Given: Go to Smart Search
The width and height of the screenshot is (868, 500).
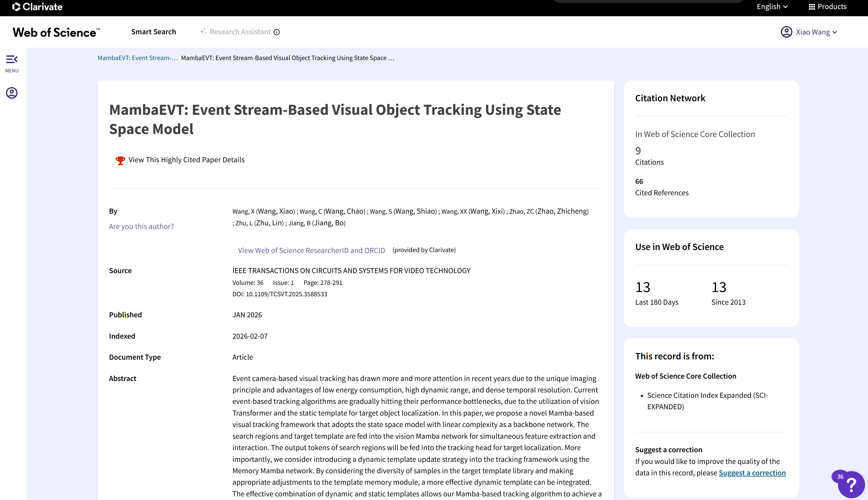Looking at the screenshot, I should click(x=153, y=32).
